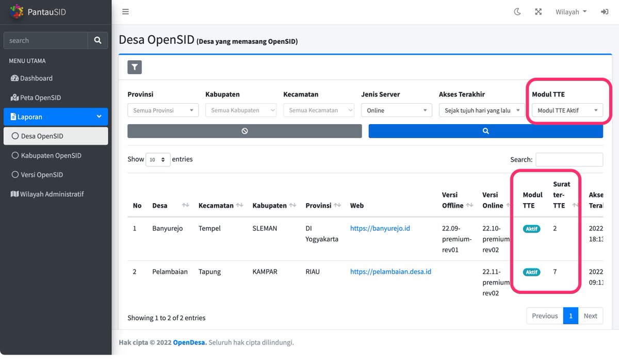The height and width of the screenshot is (364, 619).
Task: Click inside the table Search field
Action: click(x=569, y=159)
